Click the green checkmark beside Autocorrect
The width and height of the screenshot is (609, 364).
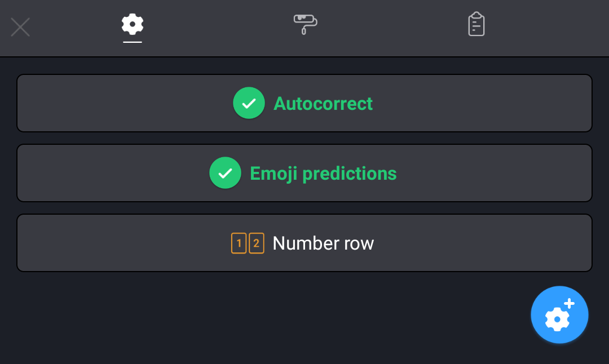pos(249,103)
